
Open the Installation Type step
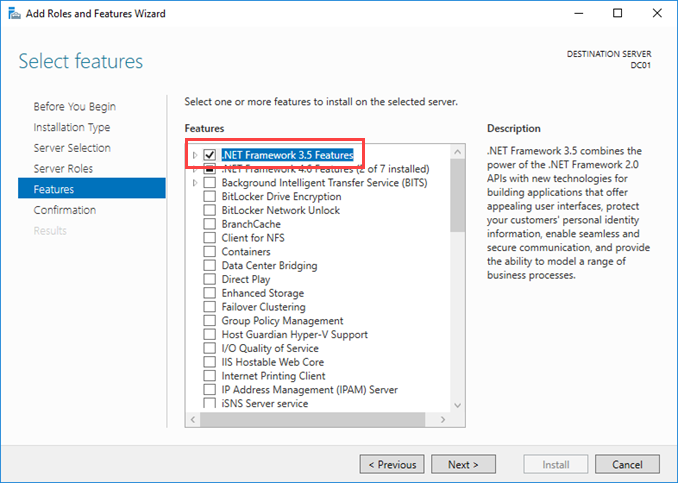click(72, 127)
